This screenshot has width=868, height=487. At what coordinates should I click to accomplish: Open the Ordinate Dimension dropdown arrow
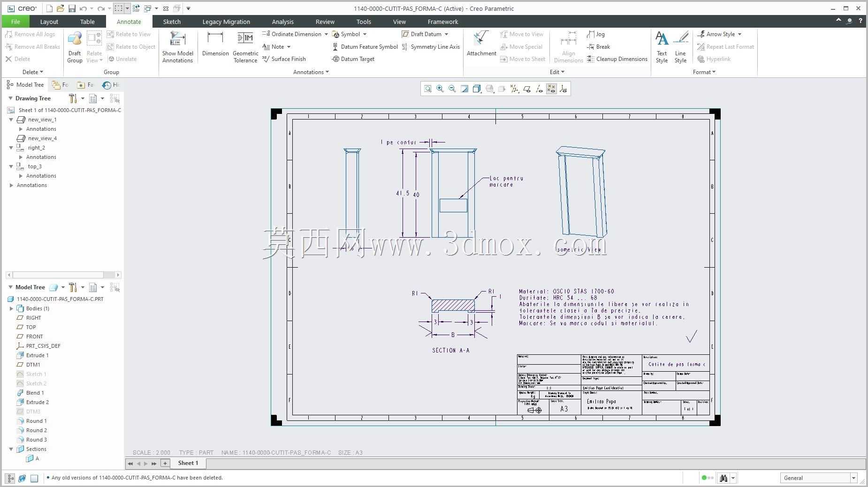(x=326, y=34)
